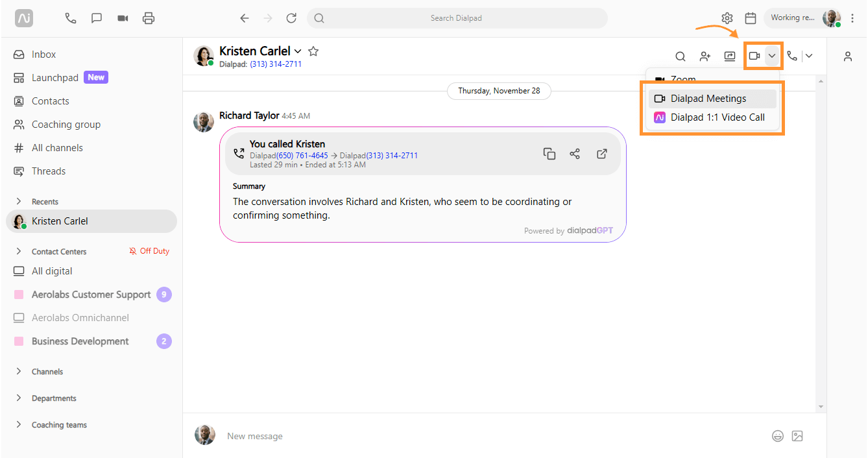
Task: Change your Working status in the top bar
Action: click(x=793, y=18)
